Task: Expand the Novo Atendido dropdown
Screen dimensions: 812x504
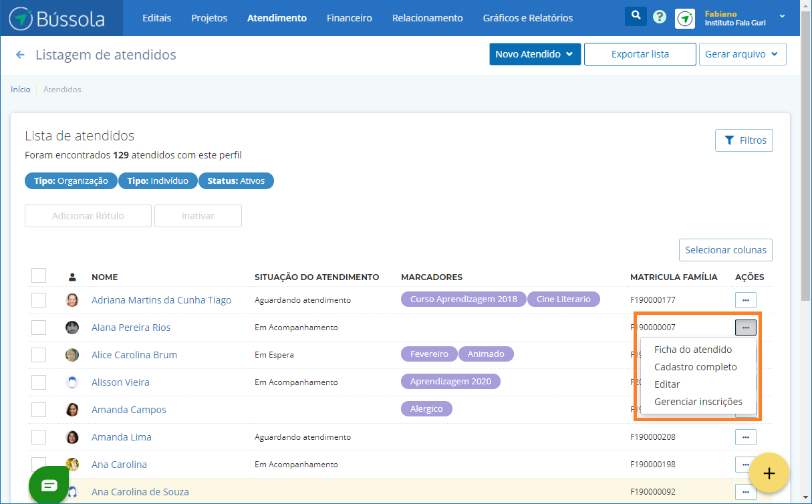Action: (534, 54)
